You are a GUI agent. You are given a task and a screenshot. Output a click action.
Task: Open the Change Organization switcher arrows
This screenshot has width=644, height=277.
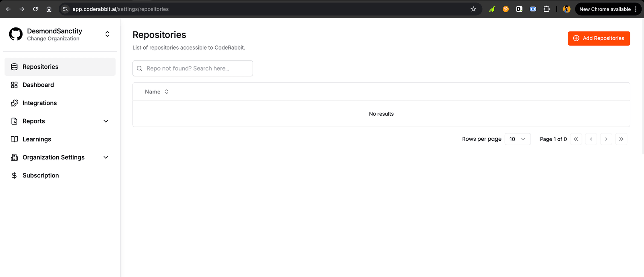click(107, 34)
